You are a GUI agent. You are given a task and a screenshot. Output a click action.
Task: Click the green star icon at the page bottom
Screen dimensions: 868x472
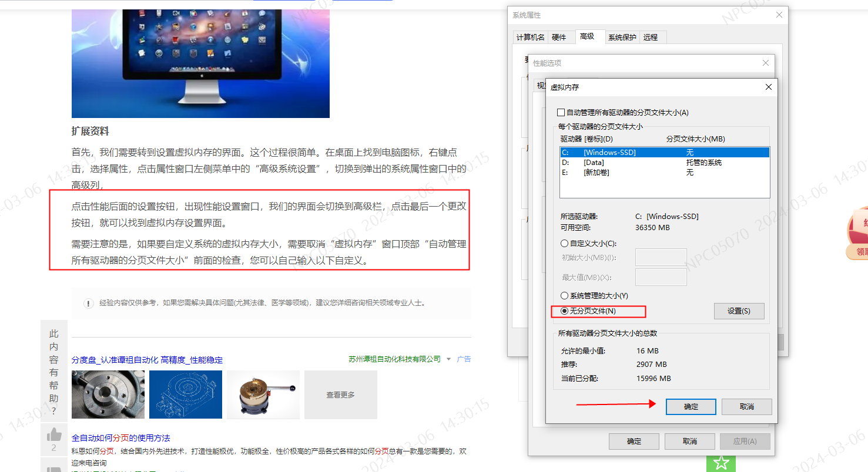pos(720,463)
